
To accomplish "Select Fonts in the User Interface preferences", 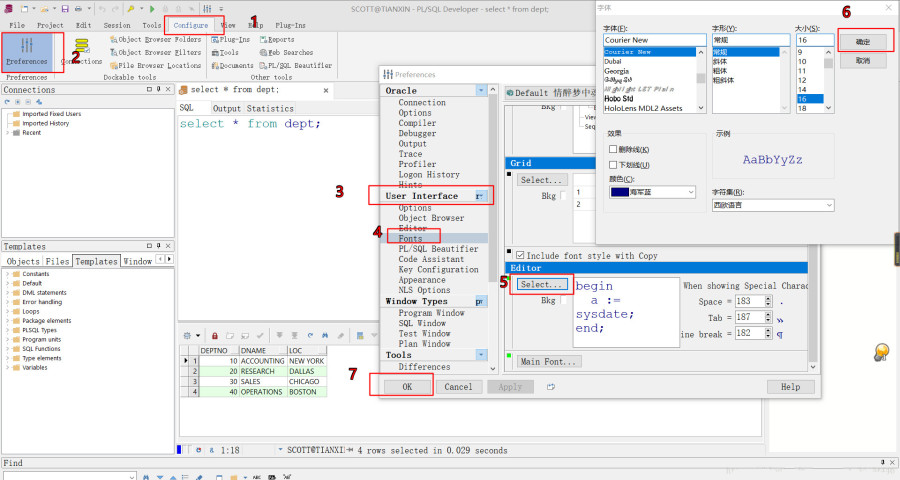I will point(410,238).
